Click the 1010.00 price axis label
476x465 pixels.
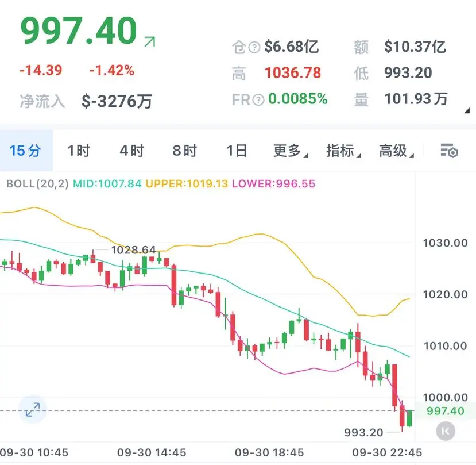[x=445, y=346]
